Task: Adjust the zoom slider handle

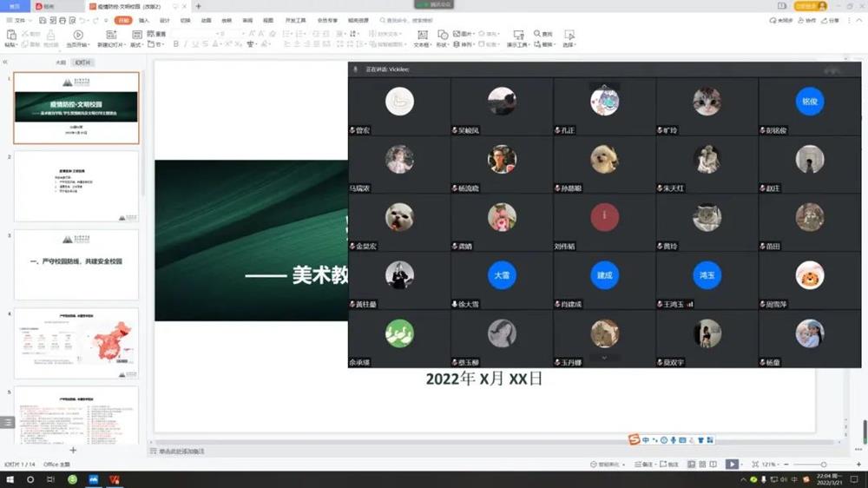Action: coord(824,465)
